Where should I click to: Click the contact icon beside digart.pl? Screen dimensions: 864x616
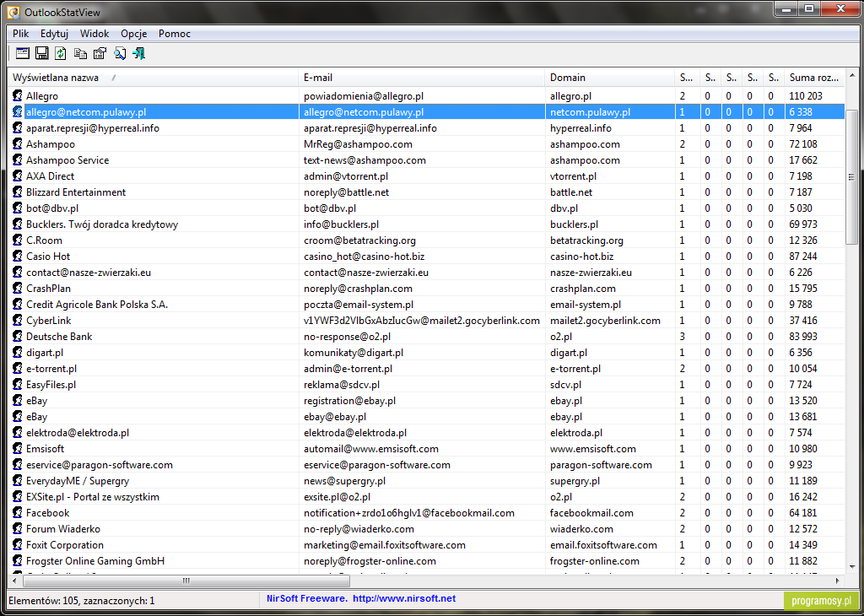(18, 352)
